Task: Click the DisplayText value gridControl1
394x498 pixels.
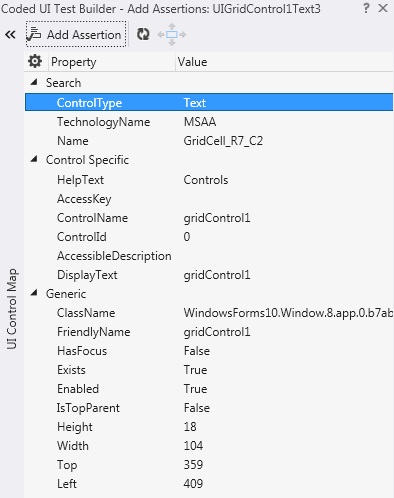Action: pos(217,275)
